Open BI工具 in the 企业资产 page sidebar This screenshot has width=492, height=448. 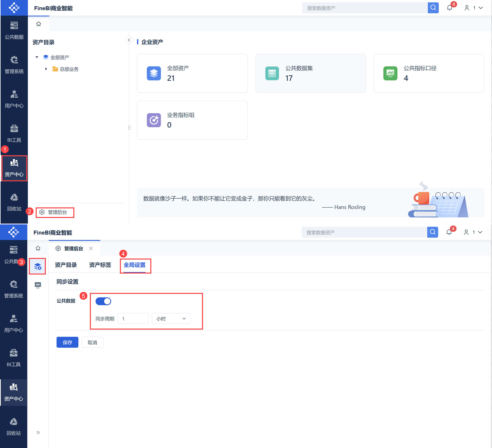(x=14, y=133)
